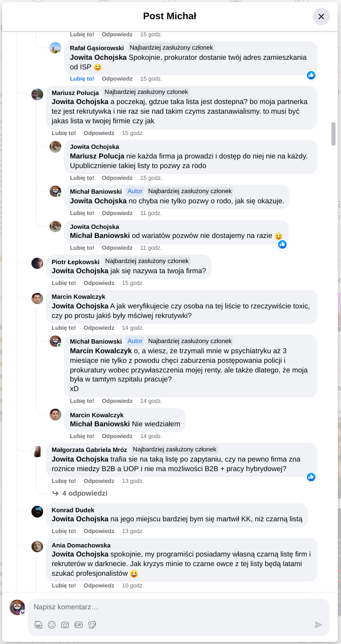
Task: Open Marcin Kowalczyk's profile name link
Action: 78,297
